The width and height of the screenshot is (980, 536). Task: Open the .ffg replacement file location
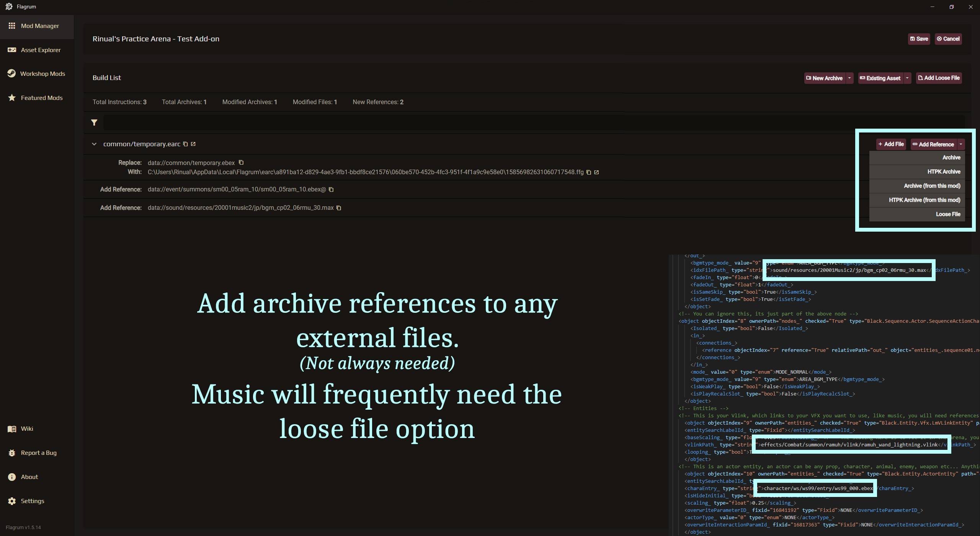[596, 172]
